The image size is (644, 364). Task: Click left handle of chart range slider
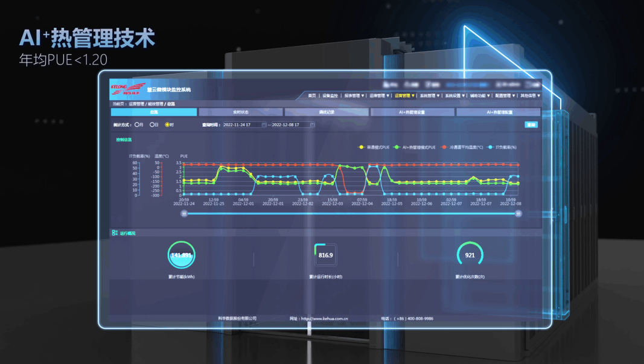[x=184, y=213]
